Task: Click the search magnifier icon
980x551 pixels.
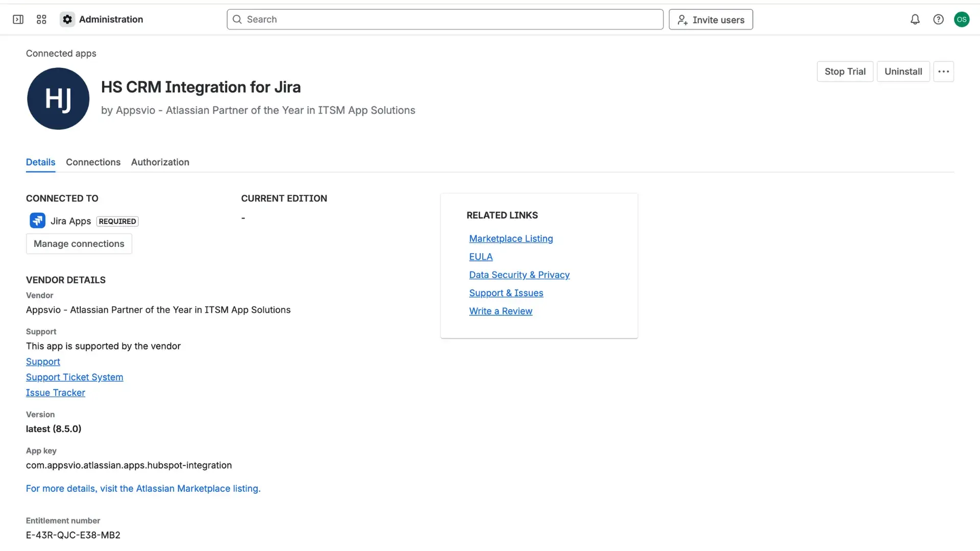Action: (x=237, y=19)
